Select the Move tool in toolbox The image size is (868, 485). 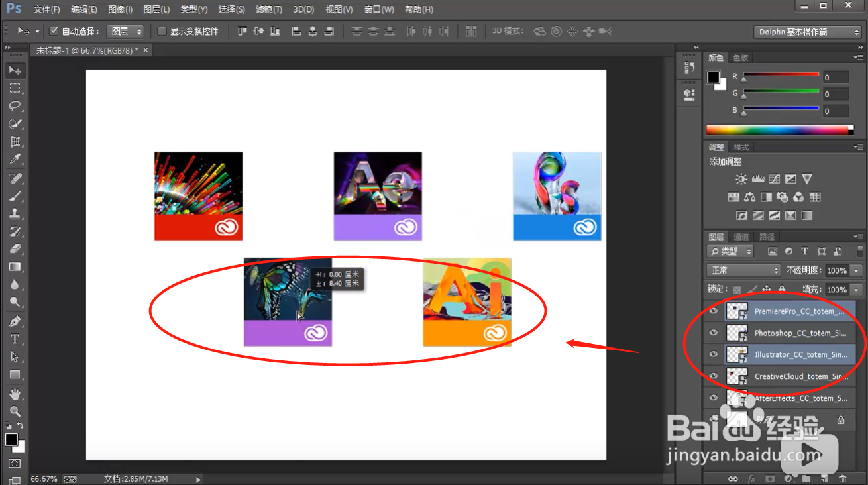click(x=15, y=70)
